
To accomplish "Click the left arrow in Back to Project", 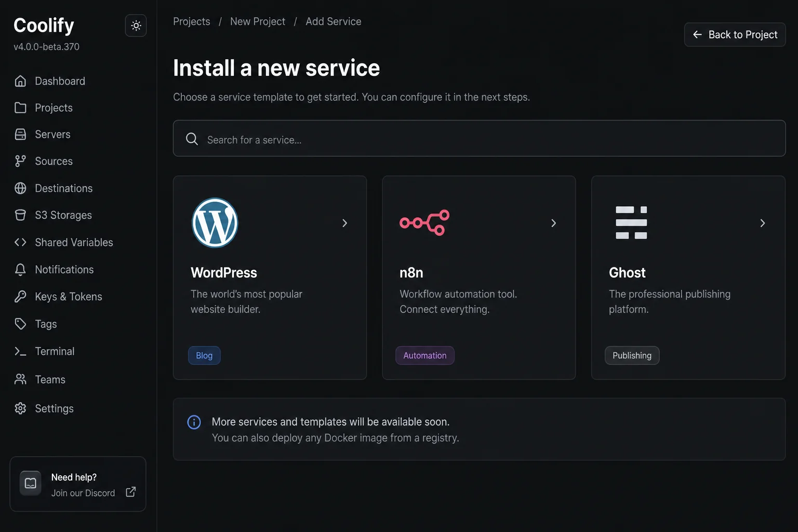I will click(x=698, y=34).
